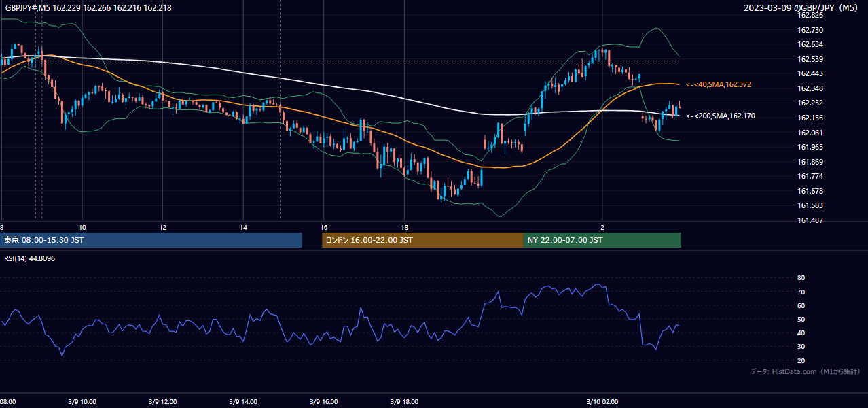Viewport: 868px width, 408px height.
Task: Click price level 162.061 on the axis
Action: pos(810,133)
